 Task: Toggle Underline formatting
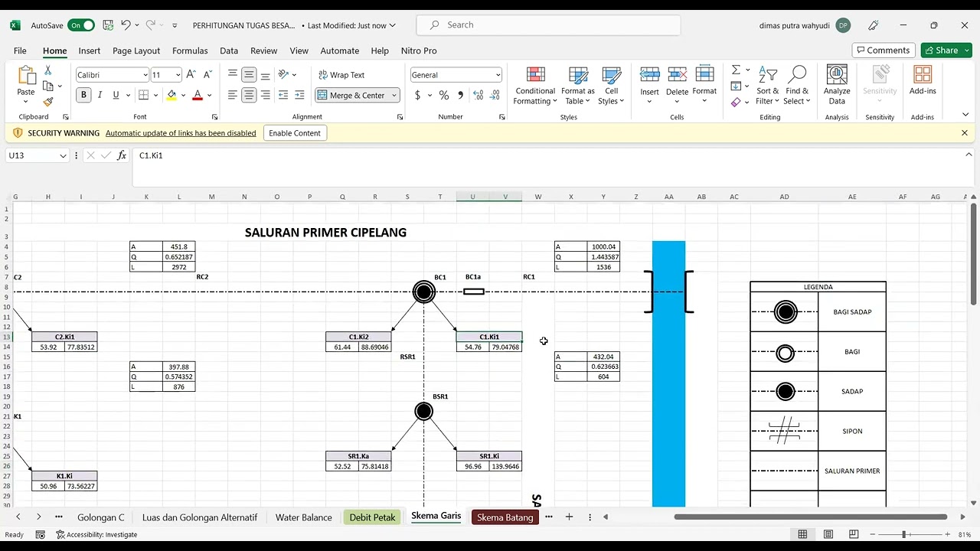click(116, 95)
